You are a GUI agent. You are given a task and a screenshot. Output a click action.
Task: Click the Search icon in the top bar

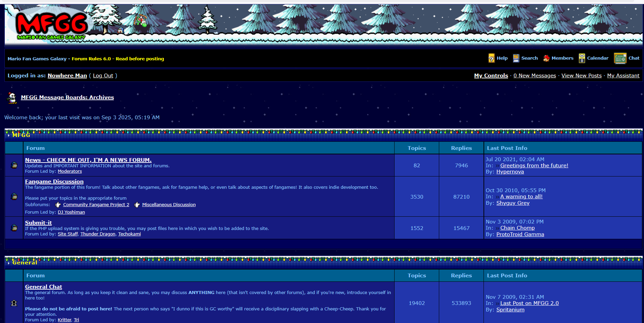coord(516,58)
